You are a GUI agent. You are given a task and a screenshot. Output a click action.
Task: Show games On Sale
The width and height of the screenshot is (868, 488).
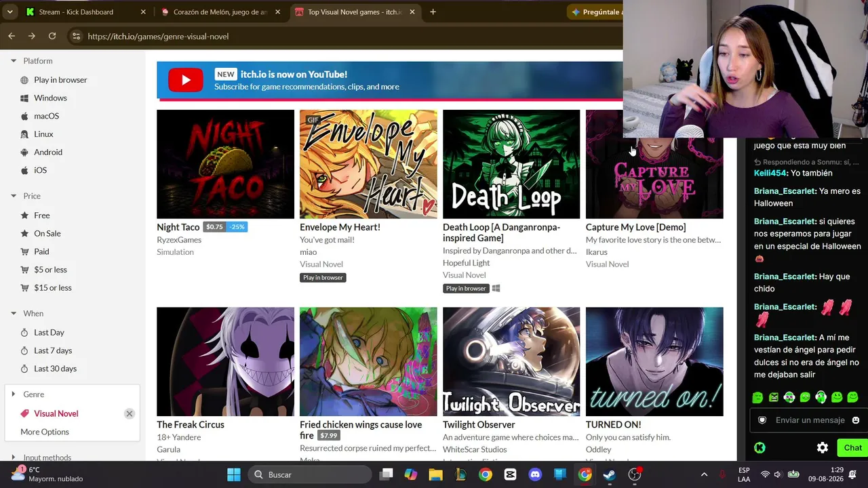[x=47, y=233]
